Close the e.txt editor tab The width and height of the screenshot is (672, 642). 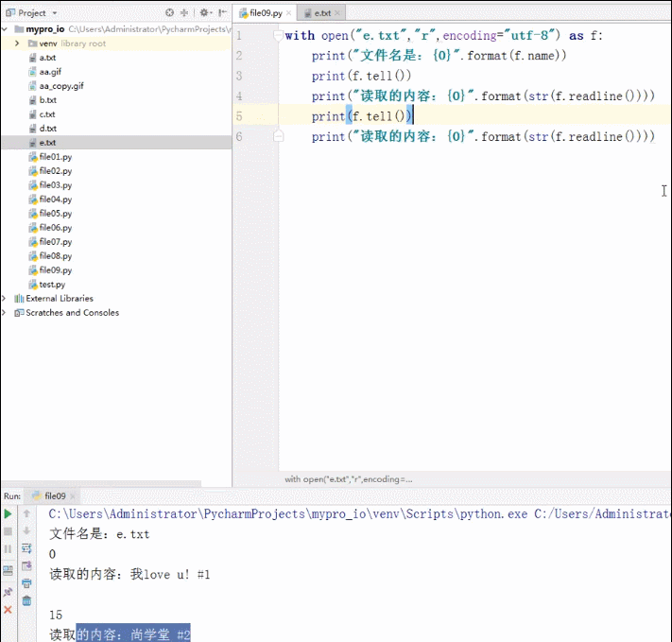[337, 13]
